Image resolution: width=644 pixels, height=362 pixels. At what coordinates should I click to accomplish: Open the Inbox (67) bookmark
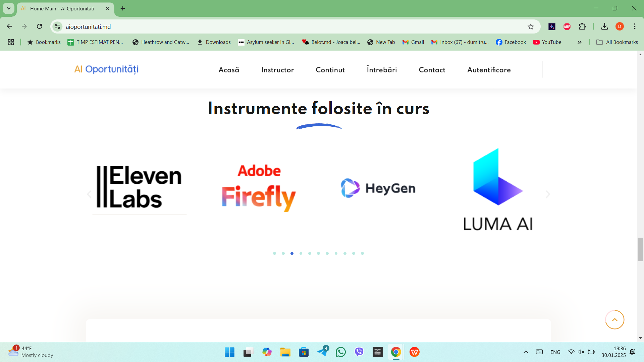click(460, 42)
